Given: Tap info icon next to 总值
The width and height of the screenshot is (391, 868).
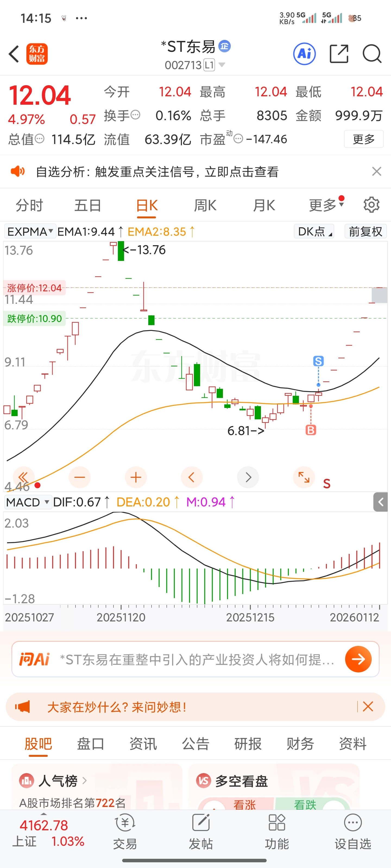Looking at the screenshot, I should [39, 138].
